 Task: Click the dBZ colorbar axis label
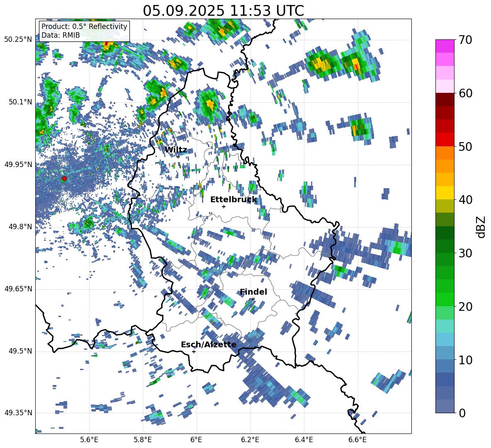481,227
